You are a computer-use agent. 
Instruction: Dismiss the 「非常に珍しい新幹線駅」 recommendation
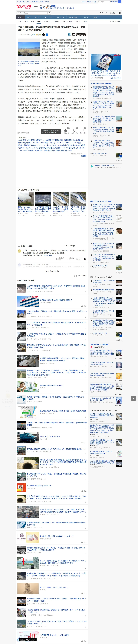[86, 216]
